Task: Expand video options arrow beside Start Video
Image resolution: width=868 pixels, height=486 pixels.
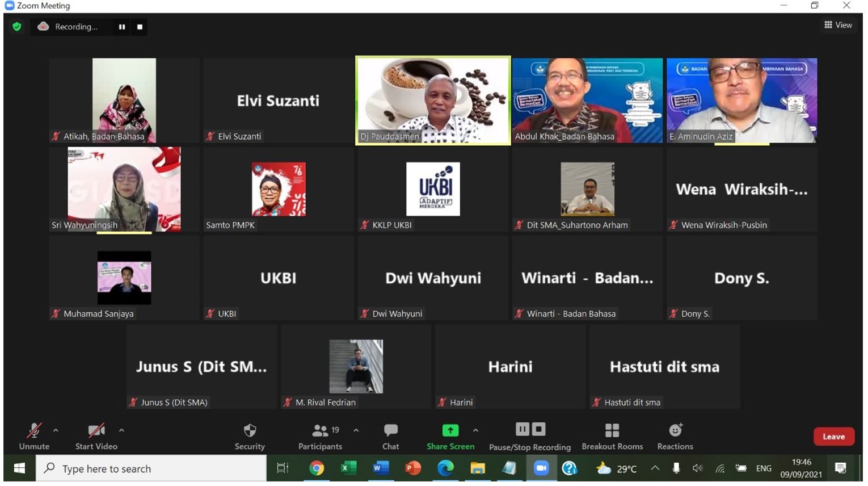Action: (x=121, y=430)
